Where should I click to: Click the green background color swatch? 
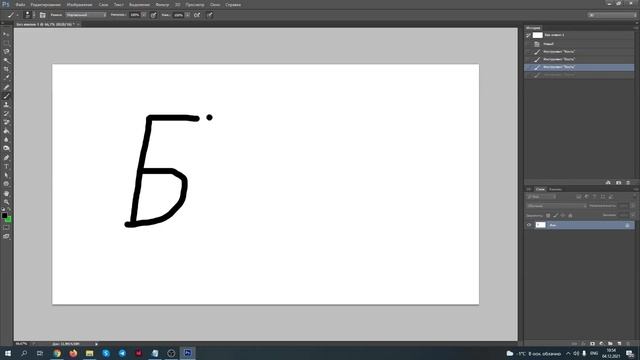pos(9,220)
